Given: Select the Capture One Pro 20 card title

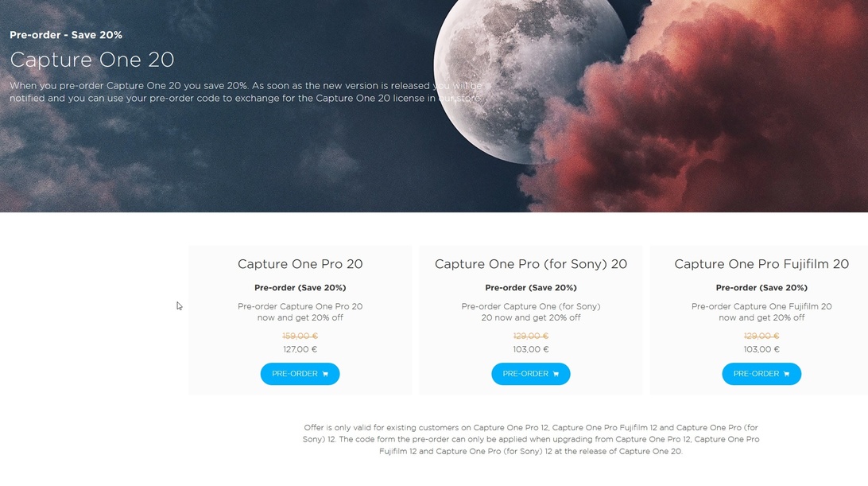Looking at the screenshot, I should [x=300, y=264].
